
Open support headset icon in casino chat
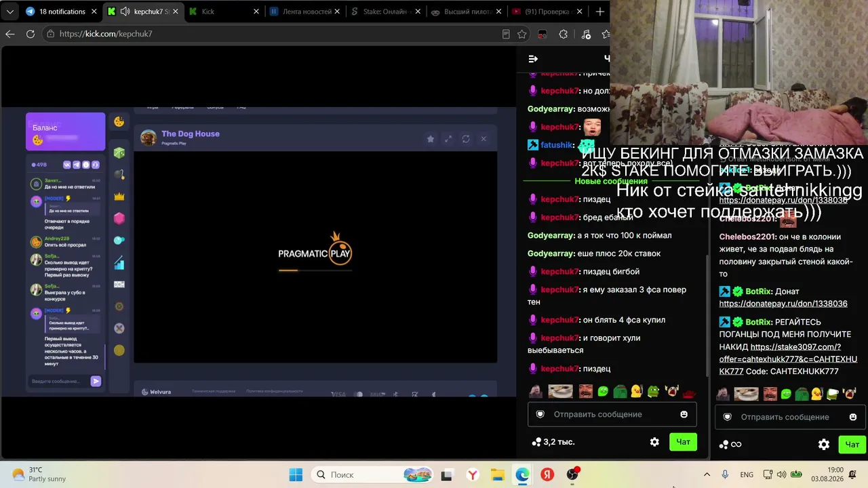click(96, 165)
